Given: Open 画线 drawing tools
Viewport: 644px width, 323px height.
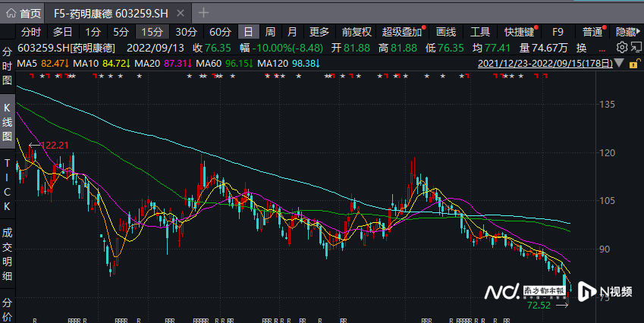Looking at the screenshot, I should coord(445,32).
